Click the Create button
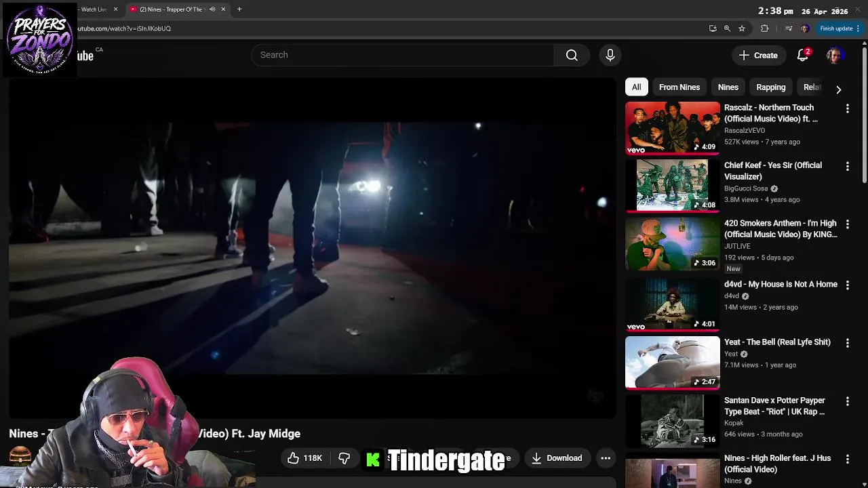The height and width of the screenshot is (488, 868). 758,56
